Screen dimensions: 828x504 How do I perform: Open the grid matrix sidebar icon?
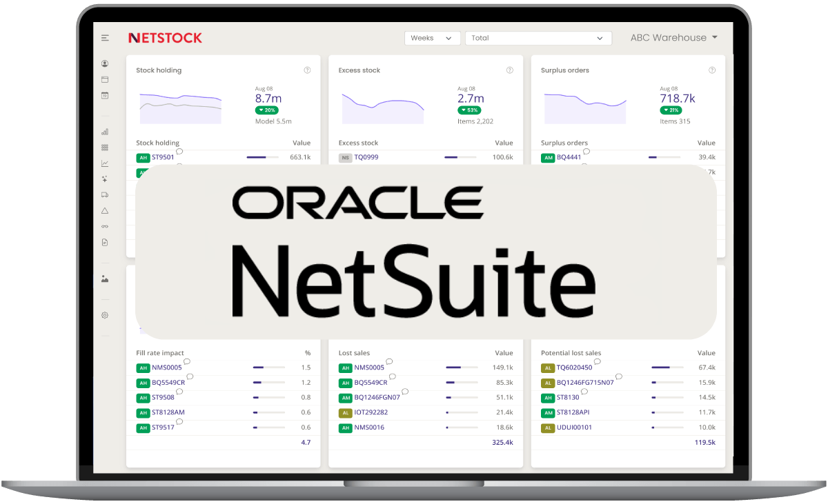105,148
